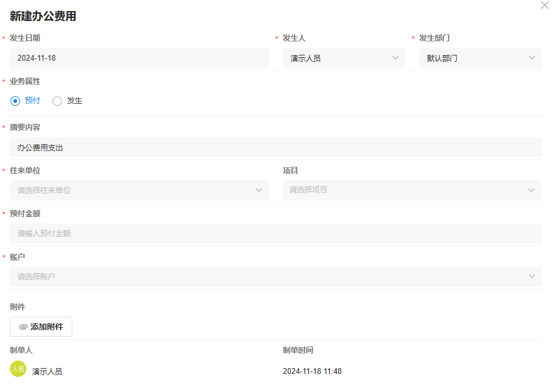Close the 新建办公费用 dialog
This screenshot has height=392, width=553.
(x=545, y=5)
